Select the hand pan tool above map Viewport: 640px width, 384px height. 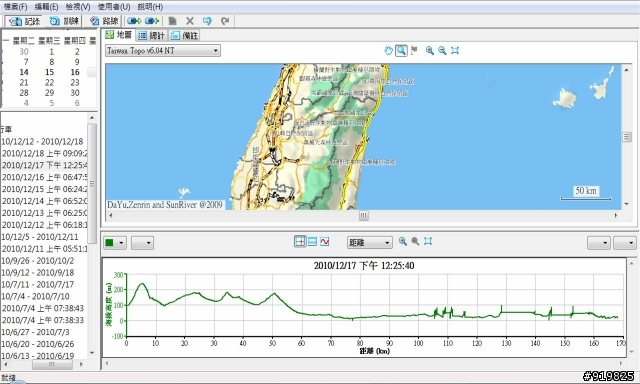(x=388, y=51)
